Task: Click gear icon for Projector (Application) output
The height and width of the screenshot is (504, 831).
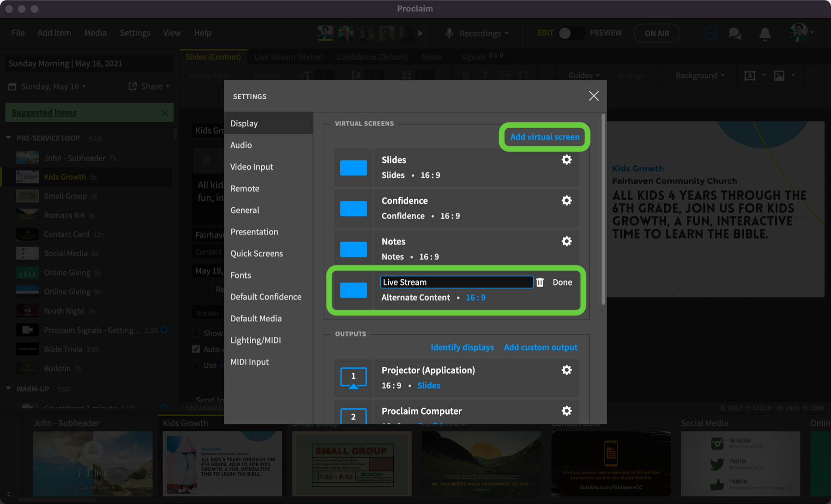Action: [x=566, y=370]
